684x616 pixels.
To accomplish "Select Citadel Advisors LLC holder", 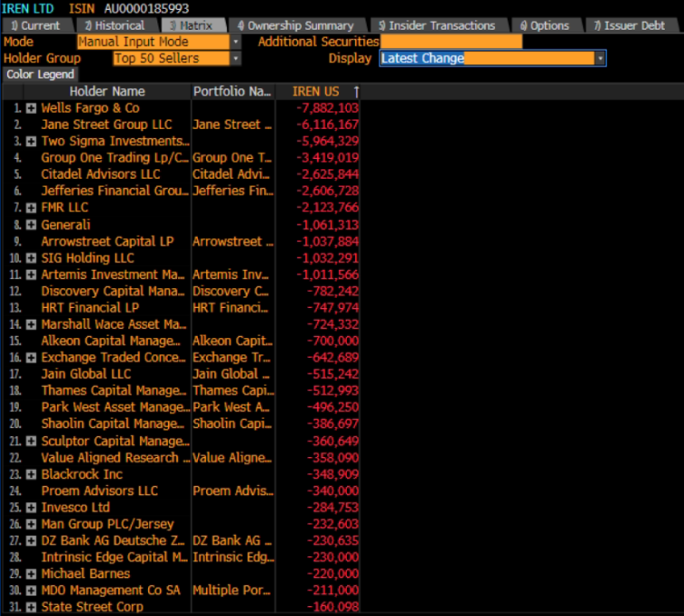I will [x=100, y=174].
